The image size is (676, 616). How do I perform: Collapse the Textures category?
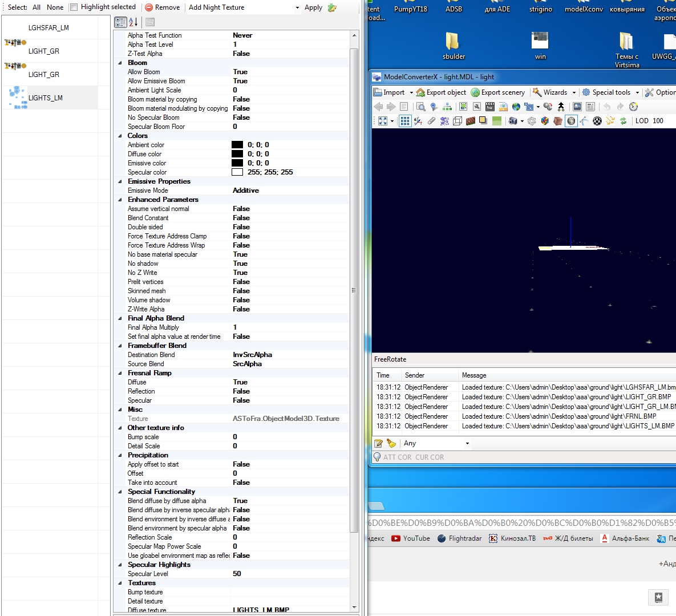coord(120,583)
